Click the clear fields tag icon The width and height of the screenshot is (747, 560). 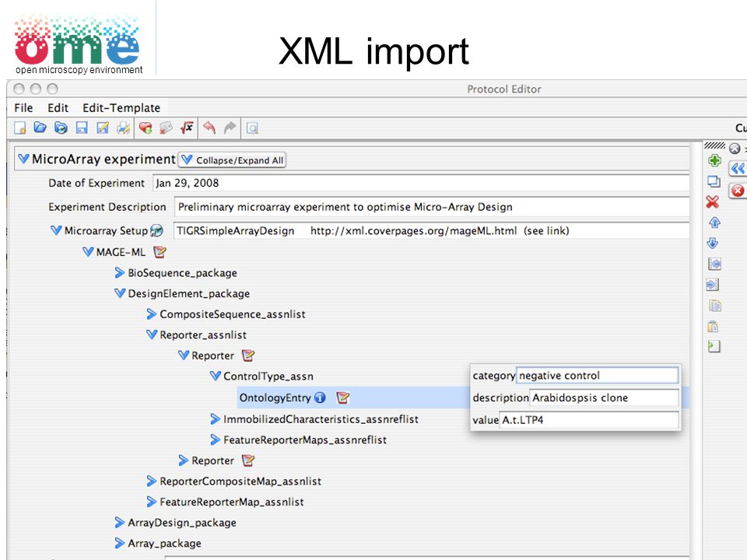tap(167, 128)
